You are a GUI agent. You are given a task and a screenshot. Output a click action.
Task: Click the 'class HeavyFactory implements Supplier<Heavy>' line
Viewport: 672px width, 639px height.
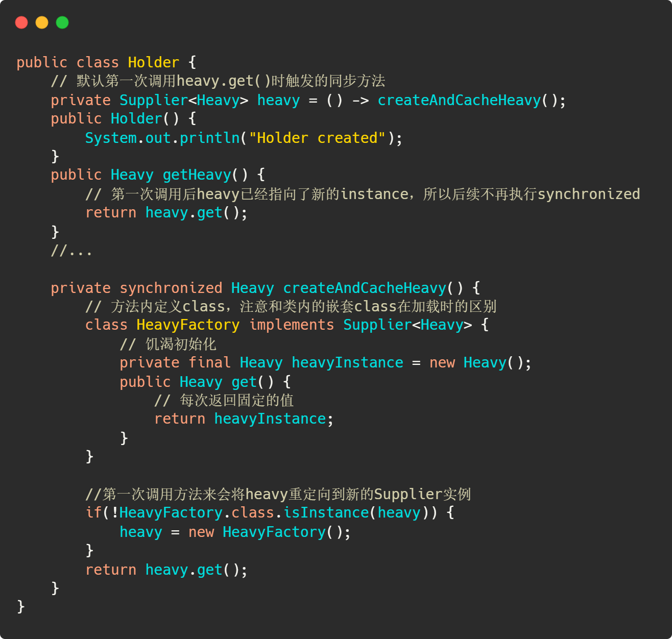pos(287,325)
